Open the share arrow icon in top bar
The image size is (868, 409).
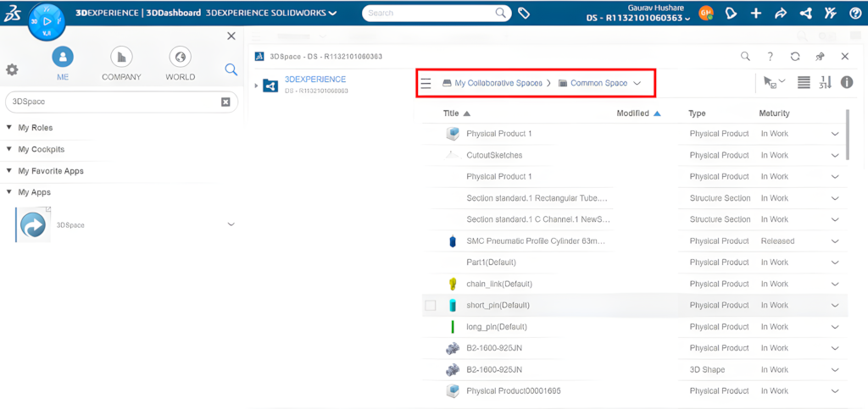(x=781, y=14)
